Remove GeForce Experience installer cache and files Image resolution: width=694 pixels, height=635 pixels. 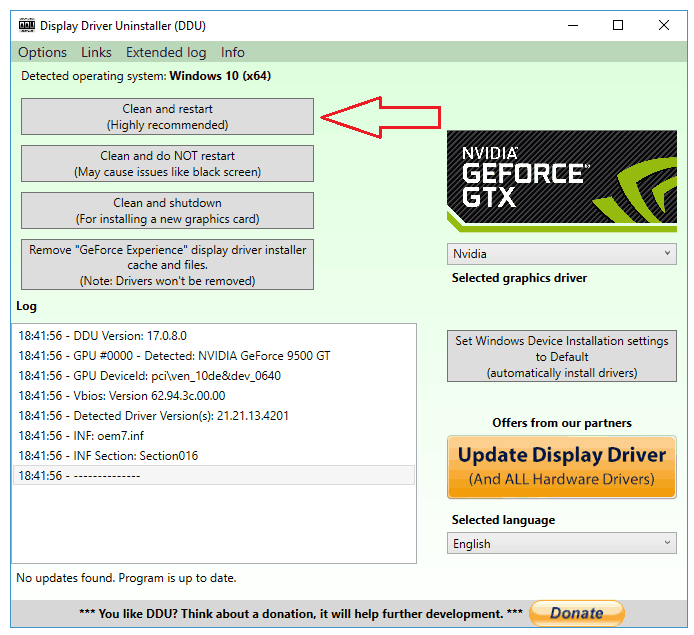tap(167, 265)
